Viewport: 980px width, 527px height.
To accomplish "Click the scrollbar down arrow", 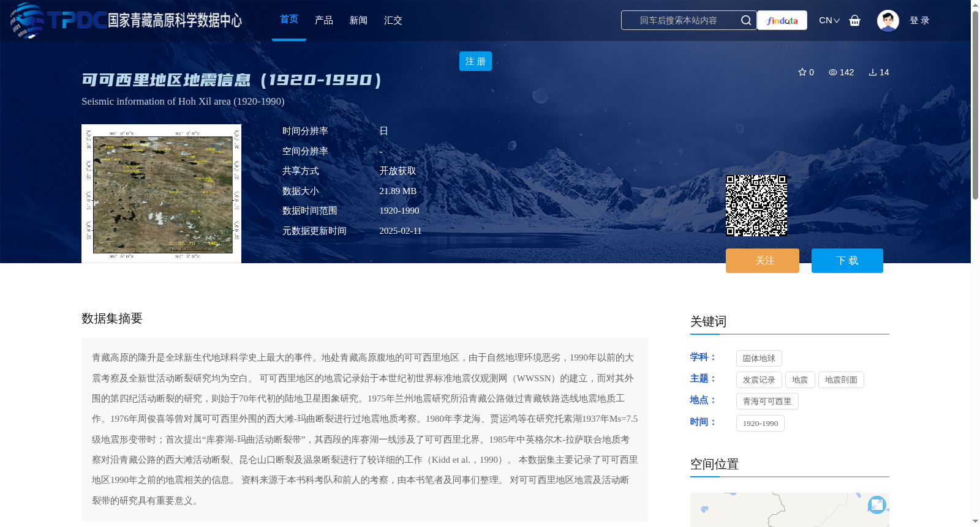I will pos(975,521).
